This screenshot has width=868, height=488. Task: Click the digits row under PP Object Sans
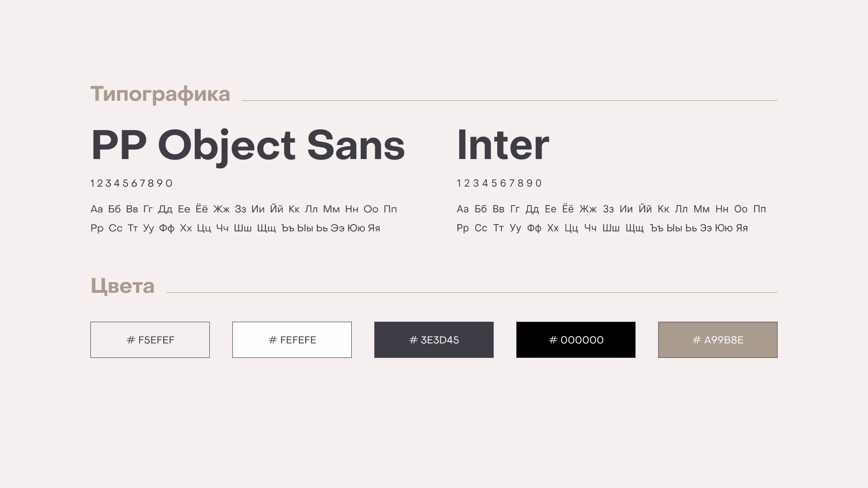coord(132,183)
